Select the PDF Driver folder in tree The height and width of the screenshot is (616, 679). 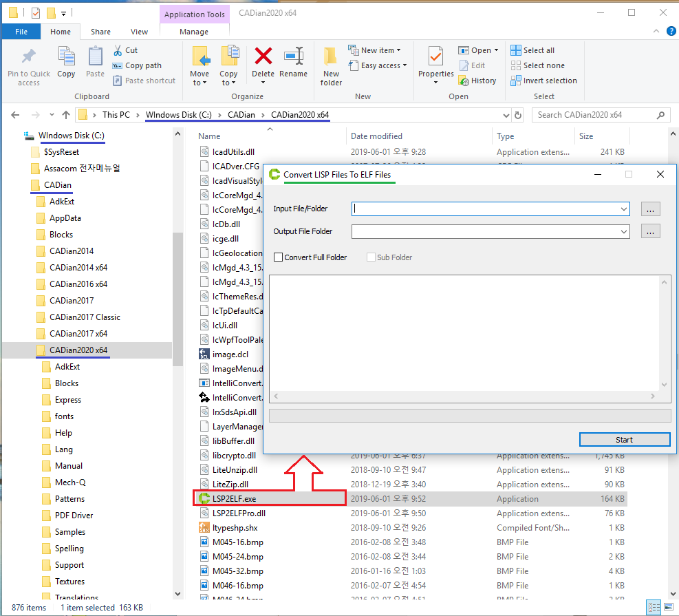[74, 516]
